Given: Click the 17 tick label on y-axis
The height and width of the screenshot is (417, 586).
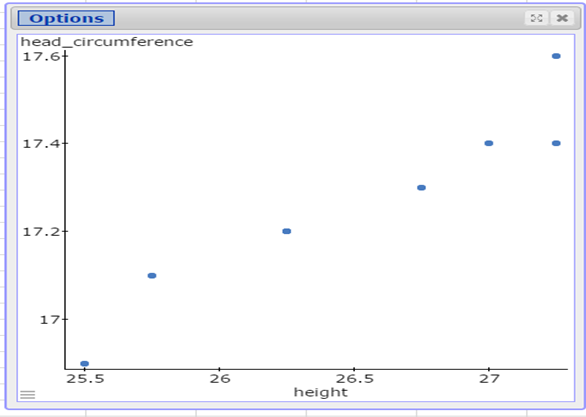Looking at the screenshot, I should coord(49,320).
